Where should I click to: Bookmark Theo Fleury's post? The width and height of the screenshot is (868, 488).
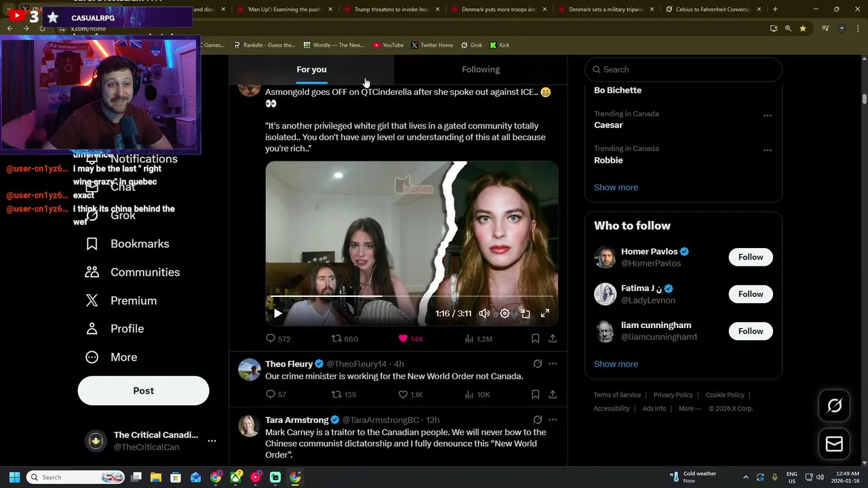(535, 394)
